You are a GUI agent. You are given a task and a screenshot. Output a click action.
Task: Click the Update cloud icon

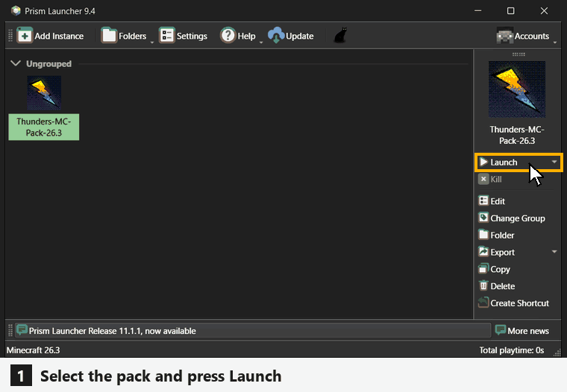point(276,36)
